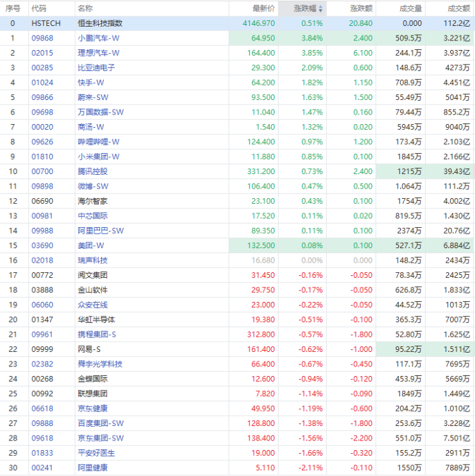Screen dimensions: 475x476
Task: Open stock 微博-SW
Action: (x=93, y=186)
